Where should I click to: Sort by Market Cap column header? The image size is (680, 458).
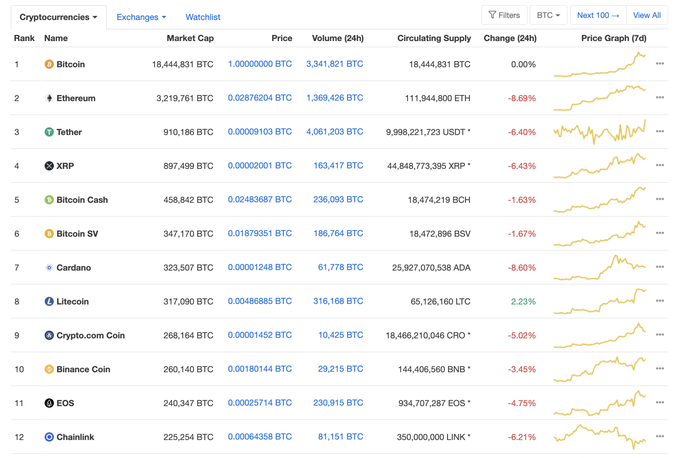[x=190, y=38]
